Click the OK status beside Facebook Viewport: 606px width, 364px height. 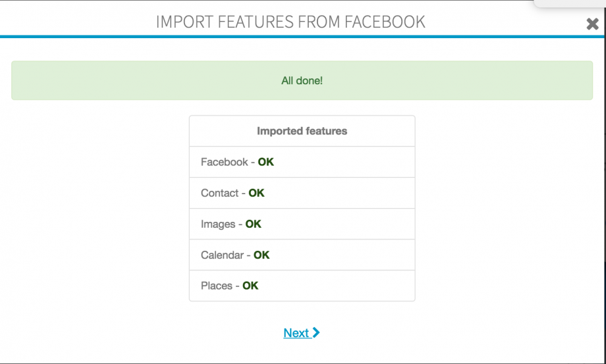click(x=265, y=162)
